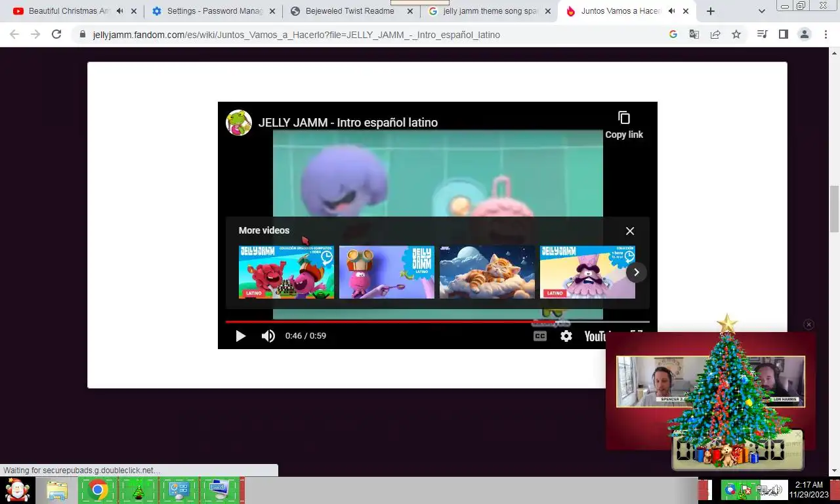Go back to previous page
840x504 pixels.
click(14, 34)
